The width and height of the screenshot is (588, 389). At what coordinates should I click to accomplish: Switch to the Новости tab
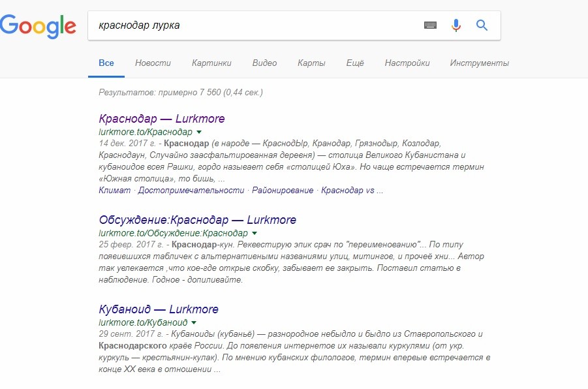(x=153, y=63)
